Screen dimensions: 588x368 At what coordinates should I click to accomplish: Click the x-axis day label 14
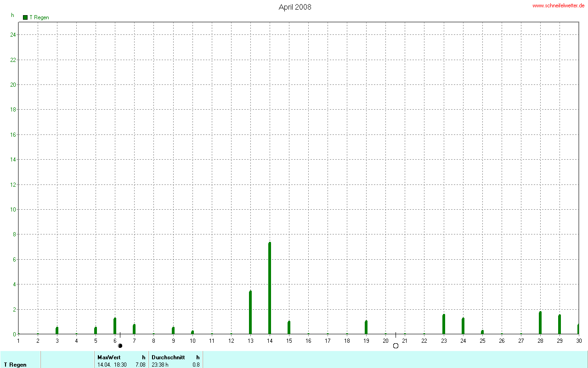tap(270, 340)
